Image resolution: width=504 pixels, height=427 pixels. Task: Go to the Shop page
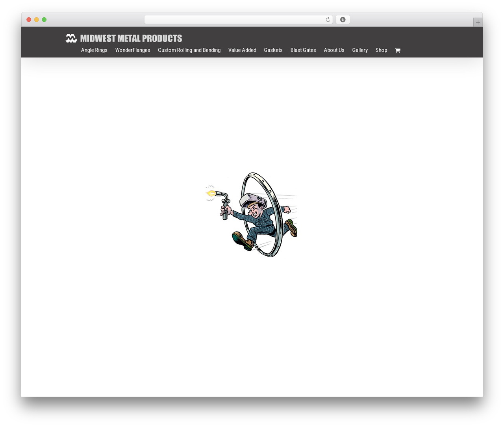(381, 50)
